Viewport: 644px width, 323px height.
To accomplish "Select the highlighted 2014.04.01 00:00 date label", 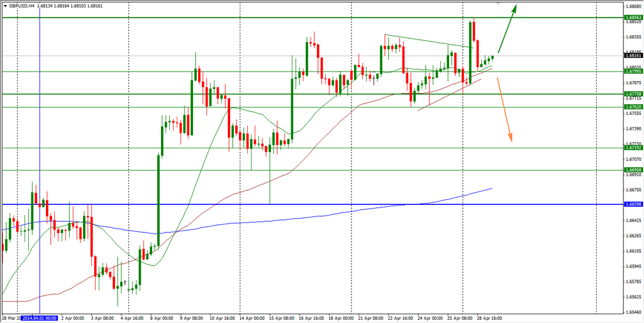I will [x=40, y=318].
